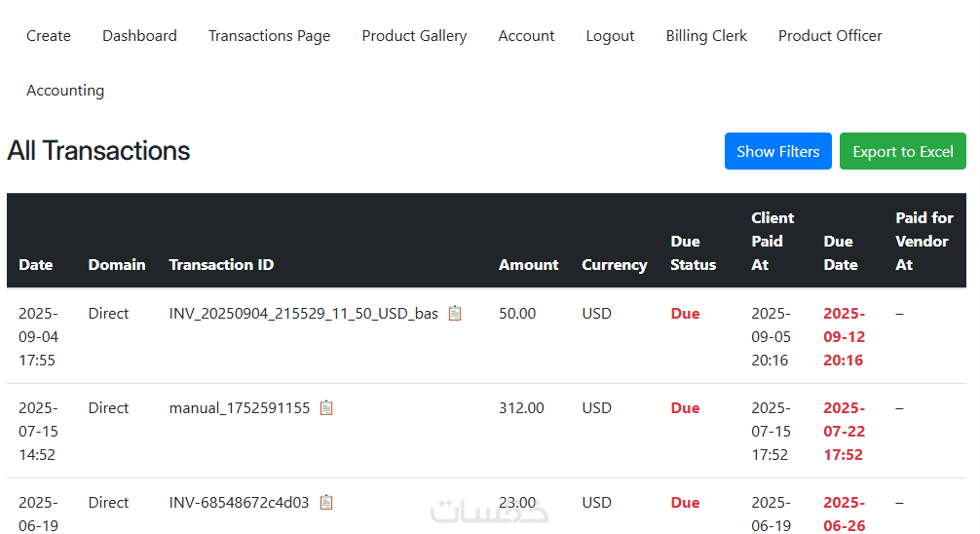This screenshot has width=980, height=534.
Task: Open the Product Officer section
Action: coord(830,36)
